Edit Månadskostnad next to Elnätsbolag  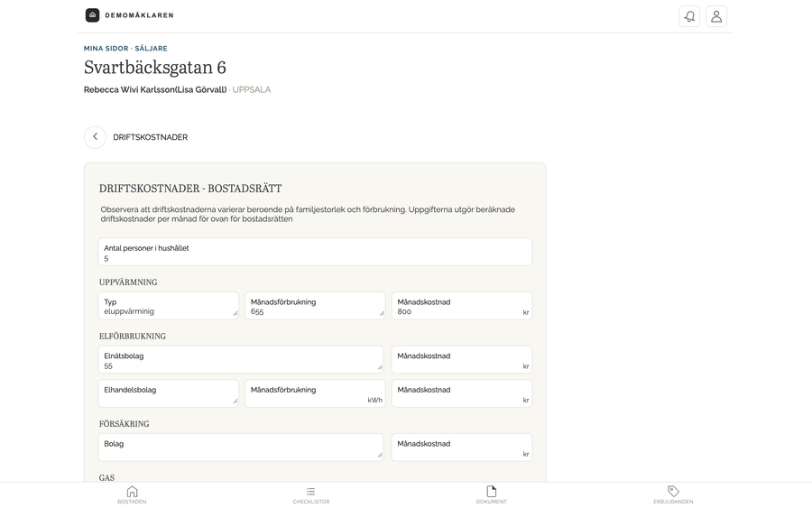click(461, 359)
